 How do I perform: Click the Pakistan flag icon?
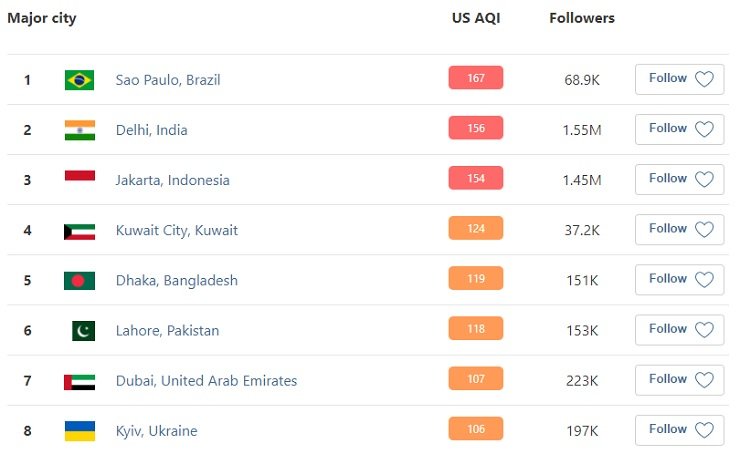tap(83, 330)
